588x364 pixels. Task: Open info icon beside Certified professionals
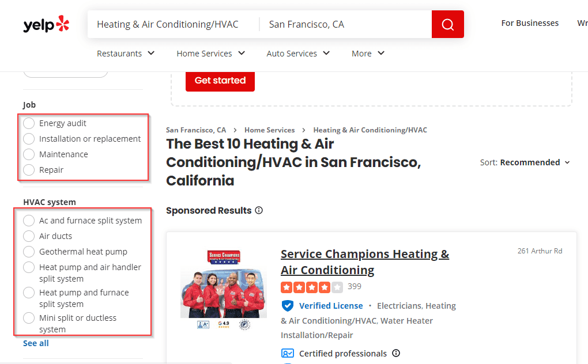tap(396, 353)
